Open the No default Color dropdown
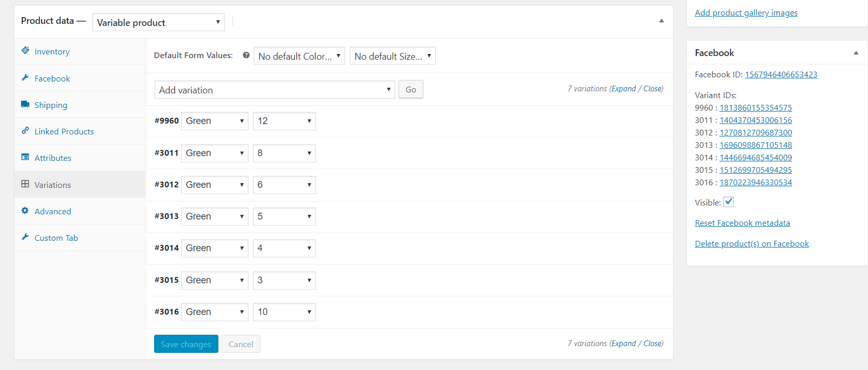 click(299, 56)
